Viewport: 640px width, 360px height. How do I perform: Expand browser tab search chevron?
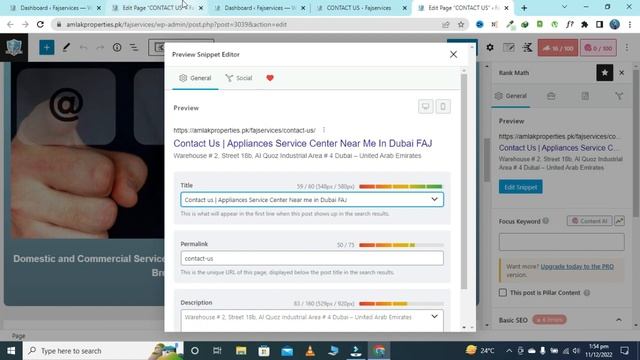point(564,7)
